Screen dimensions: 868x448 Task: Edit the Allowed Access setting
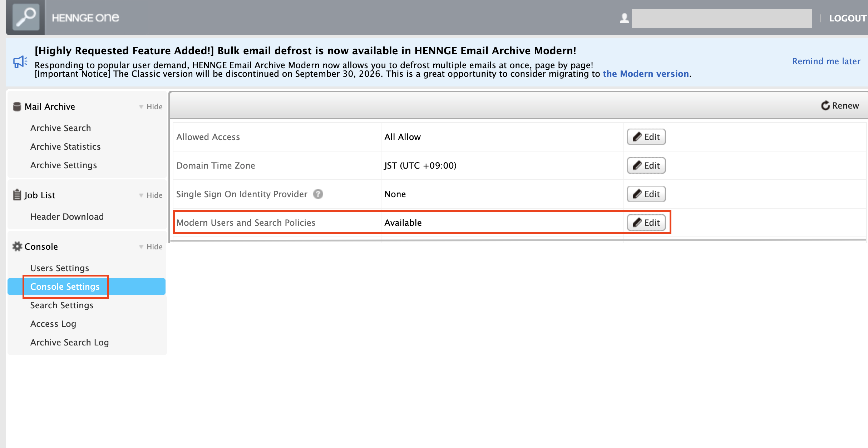[646, 137]
